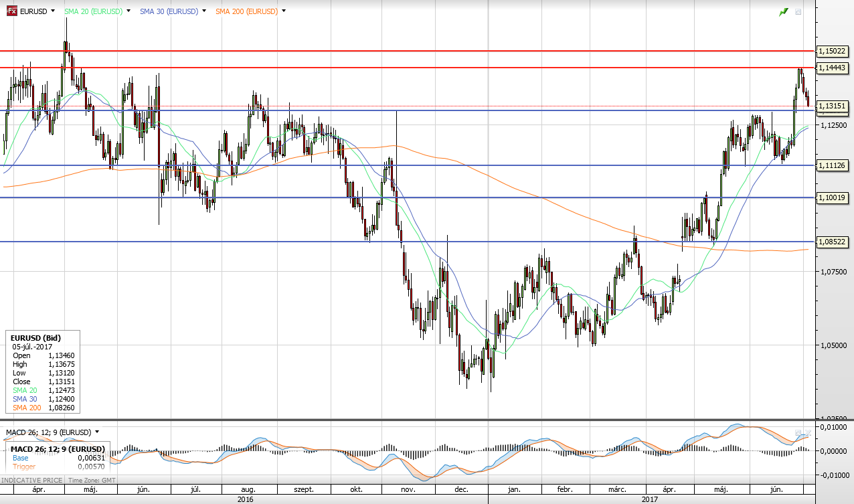Click the 2016 year label on time axis

coord(245,499)
